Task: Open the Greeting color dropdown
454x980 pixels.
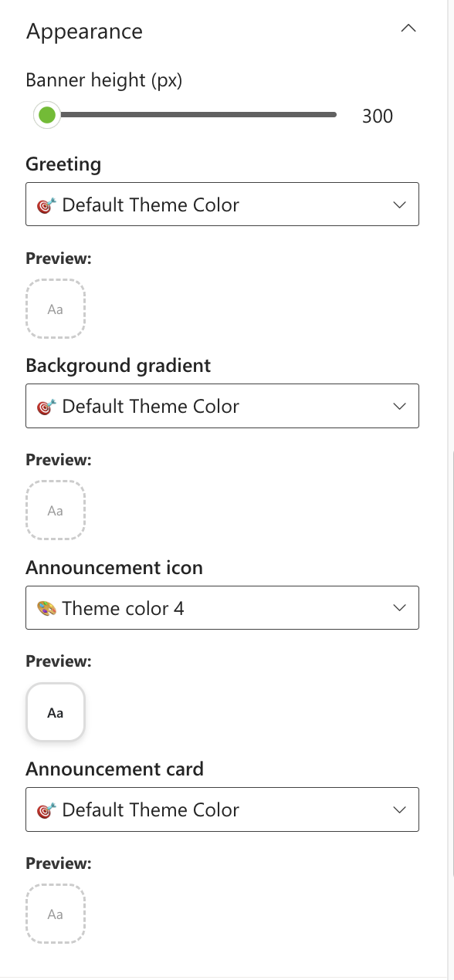Action: tap(222, 204)
